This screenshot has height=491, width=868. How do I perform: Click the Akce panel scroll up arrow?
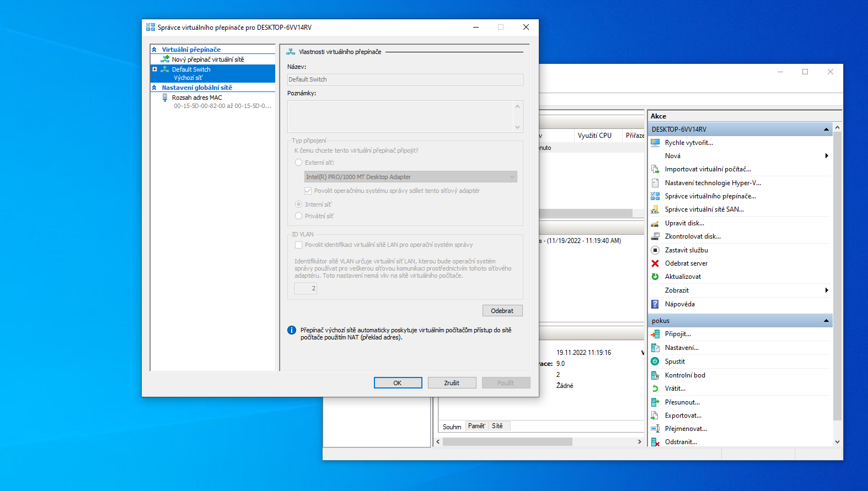837,127
